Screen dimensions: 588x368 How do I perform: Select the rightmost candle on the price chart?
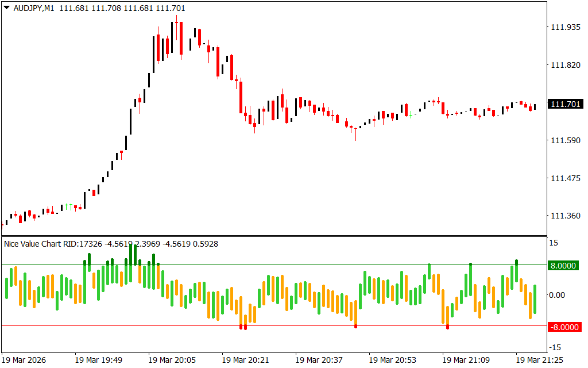[535, 106]
